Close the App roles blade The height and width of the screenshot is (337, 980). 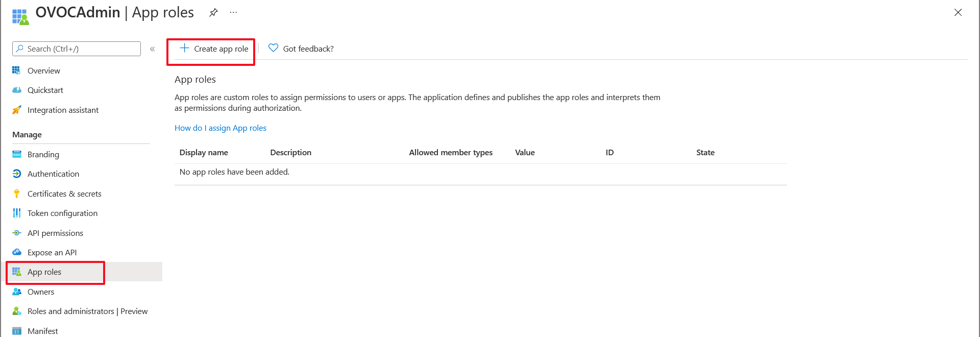pyautogui.click(x=958, y=13)
